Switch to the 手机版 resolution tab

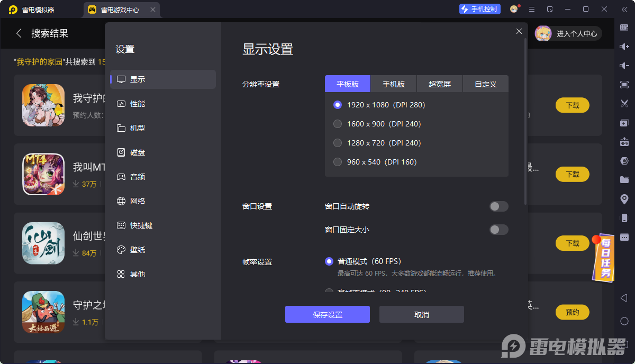coord(394,84)
